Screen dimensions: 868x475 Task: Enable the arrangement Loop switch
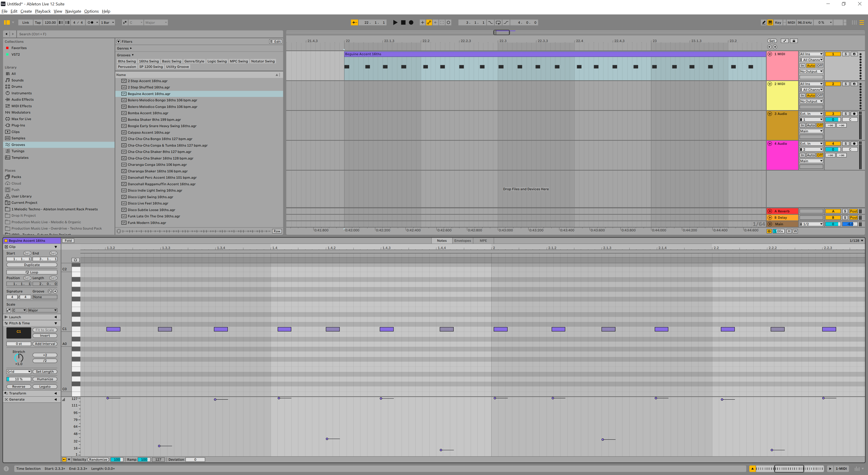coord(498,23)
